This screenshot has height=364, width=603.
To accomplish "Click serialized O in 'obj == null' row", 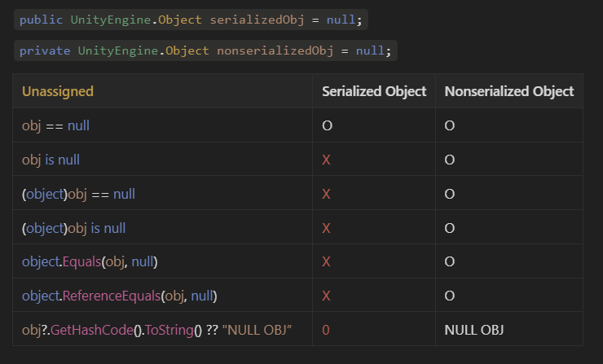I will 327,125.
